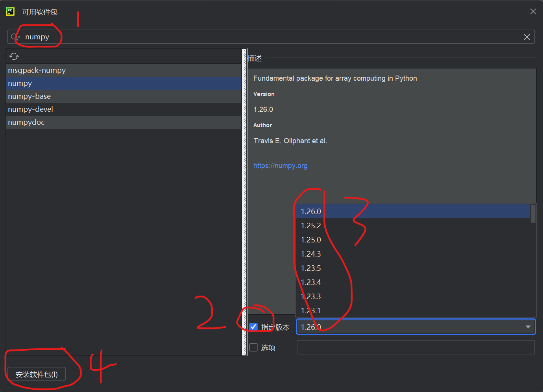The width and height of the screenshot is (543, 392).
Task: Clear the search field with the X icon
Action: [527, 37]
